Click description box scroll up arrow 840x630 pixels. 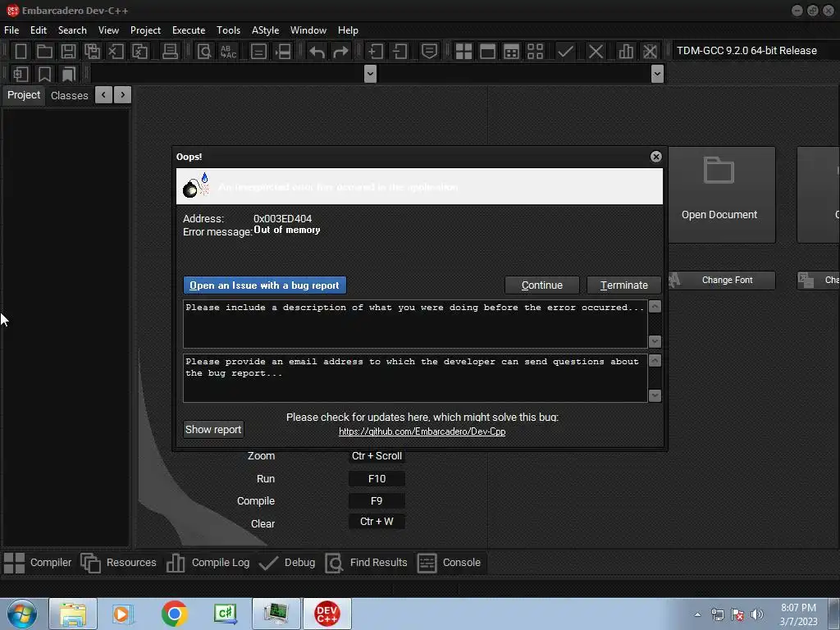[x=655, y=307]
